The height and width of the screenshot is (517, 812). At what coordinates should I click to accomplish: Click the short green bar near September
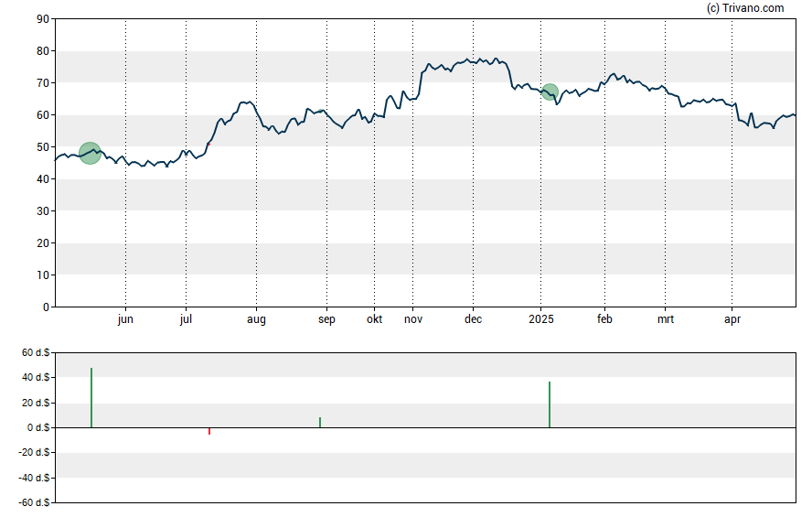[x=320, y=422]
